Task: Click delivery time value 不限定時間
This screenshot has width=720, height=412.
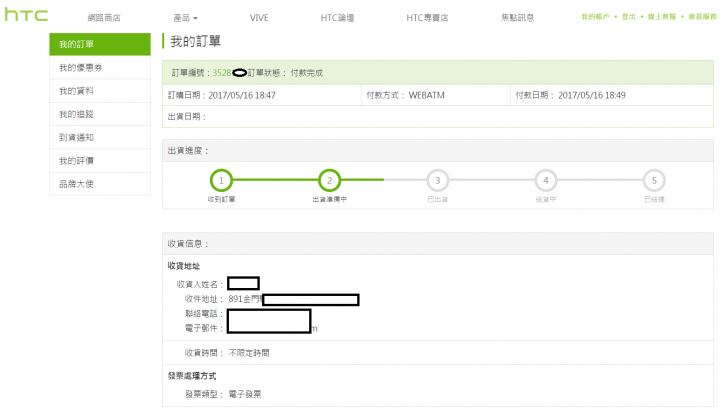Action: pyautogui.click(x=249, y=353)
